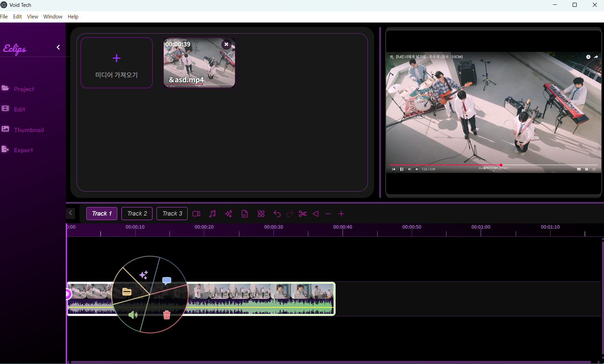
Task: Click the music note audio icon
Action: (x=212, y=214)
